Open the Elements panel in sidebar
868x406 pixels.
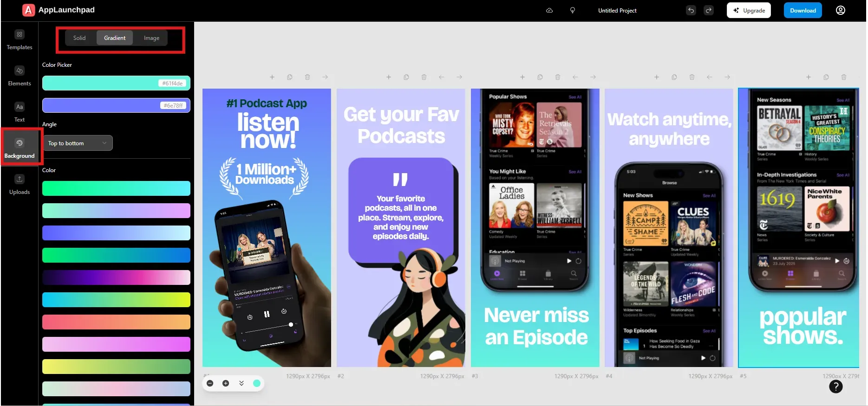click(x=20, y=76)
